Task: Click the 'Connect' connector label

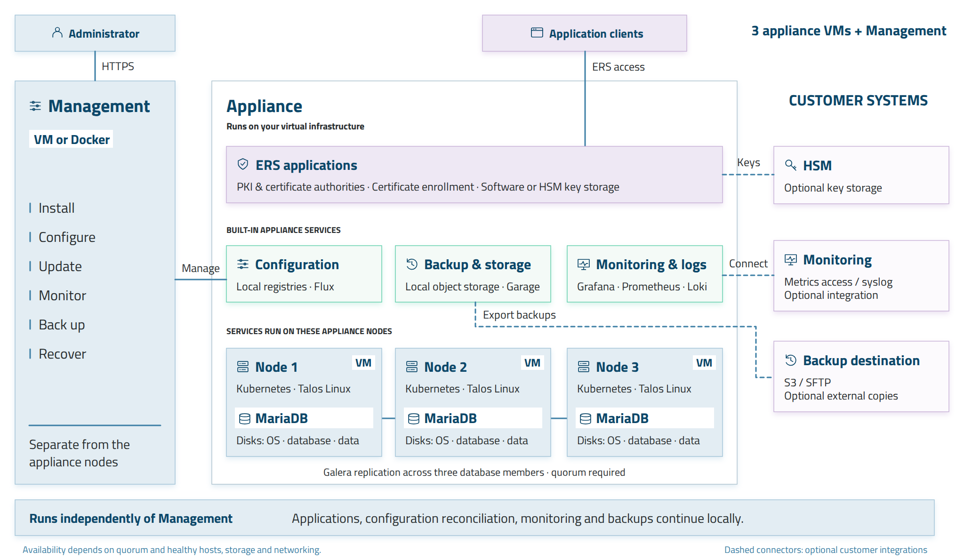Action: pos(748,264)
